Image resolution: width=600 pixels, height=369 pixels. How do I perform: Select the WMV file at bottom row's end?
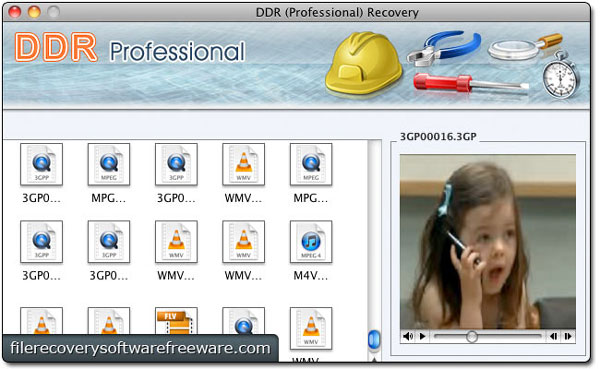[311, 328]
